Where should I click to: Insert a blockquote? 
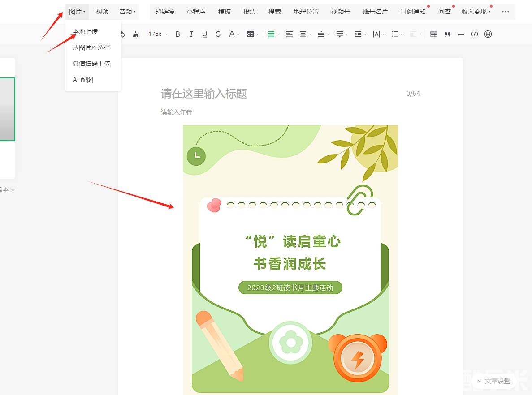tap(447, 34)
